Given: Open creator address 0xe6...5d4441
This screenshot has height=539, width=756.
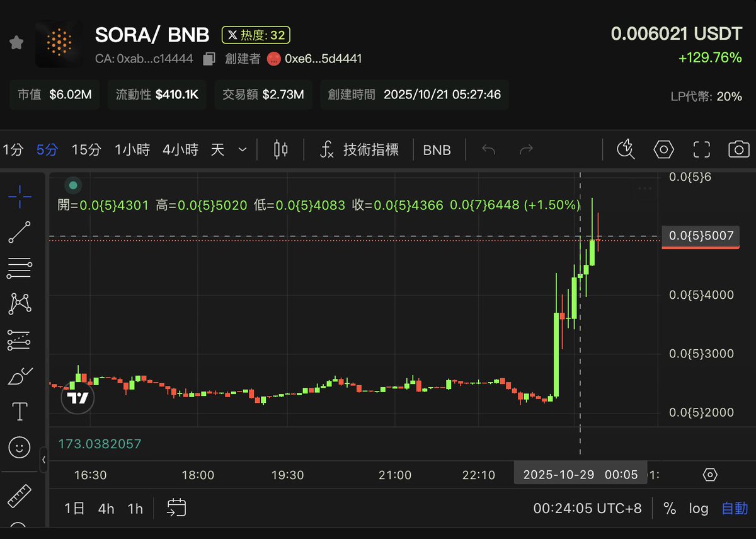Looking at the screenshot, I should (x=323, y=59).
